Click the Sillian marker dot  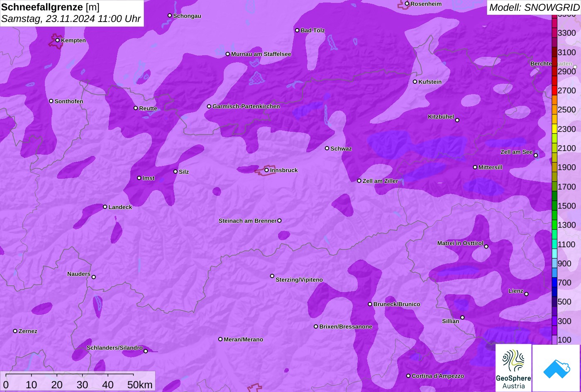tap(462, 318)
